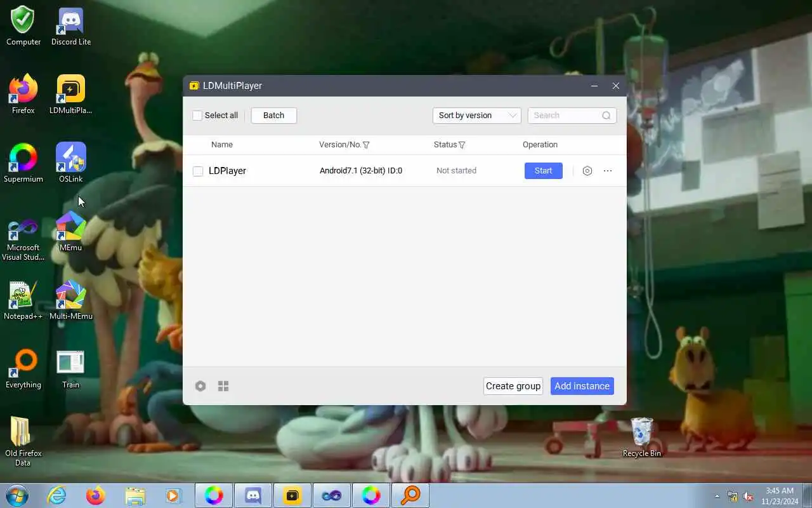This screenshot has height=508, width=812.
Task: Click the Add instance button
Action: click(x=582, y=386)
